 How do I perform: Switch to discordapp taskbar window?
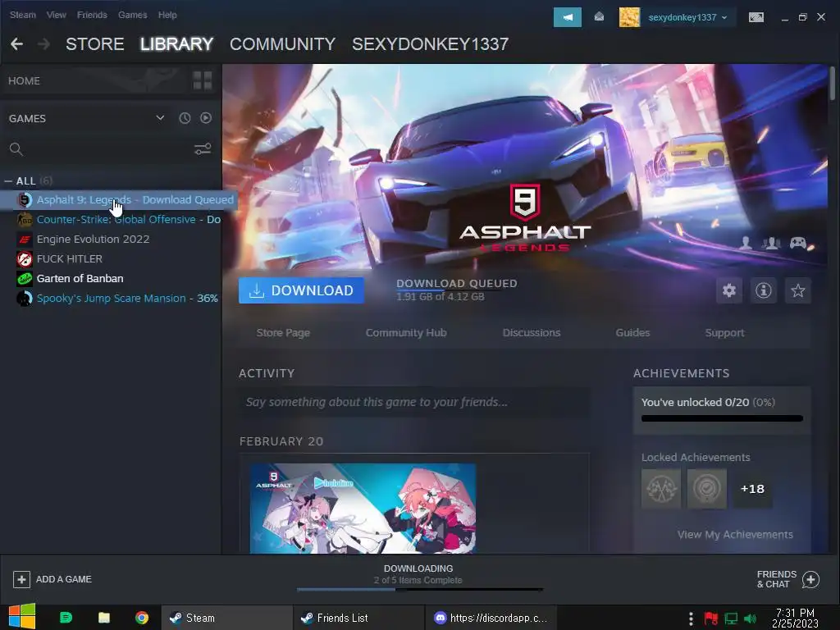point(491,618)
